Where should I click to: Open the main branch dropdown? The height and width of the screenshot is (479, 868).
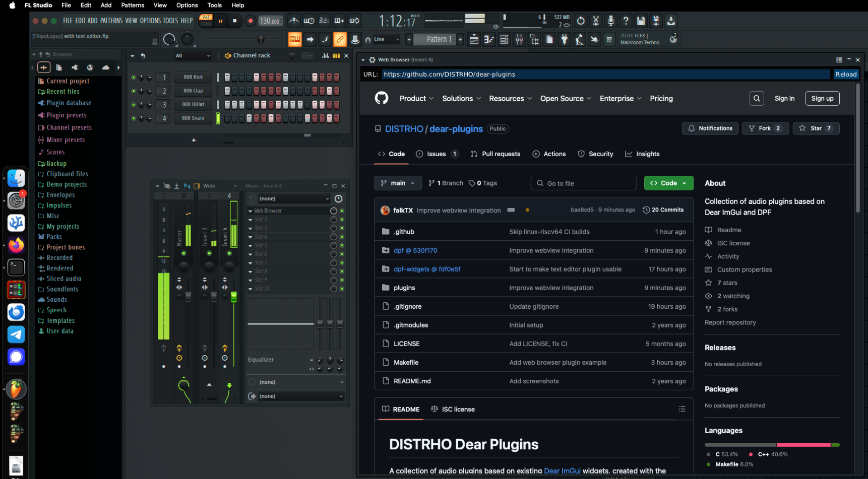tap(398, 183)
